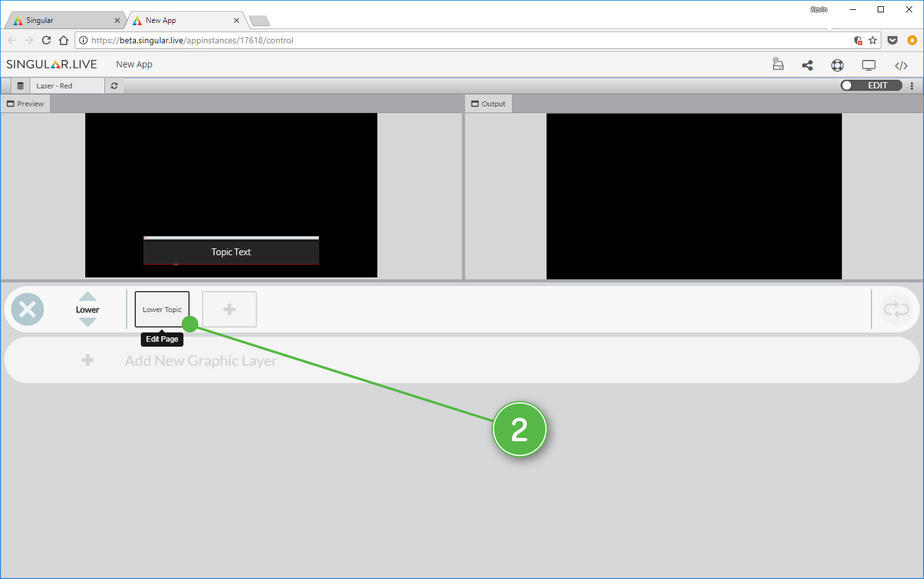Click the loop icon on the Lower layer
The height and width of the screenshot is (579, 924).
(x=896, y=309)
